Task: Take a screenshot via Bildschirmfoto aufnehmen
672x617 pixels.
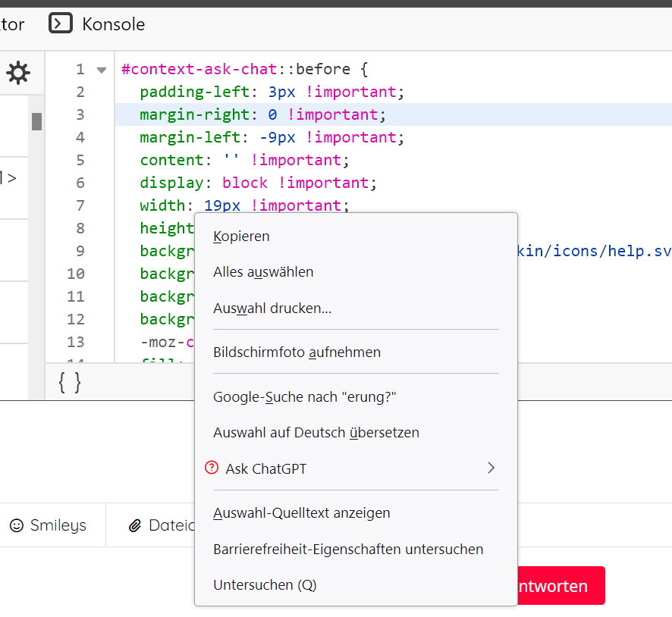Action: [x=297, y=352]
